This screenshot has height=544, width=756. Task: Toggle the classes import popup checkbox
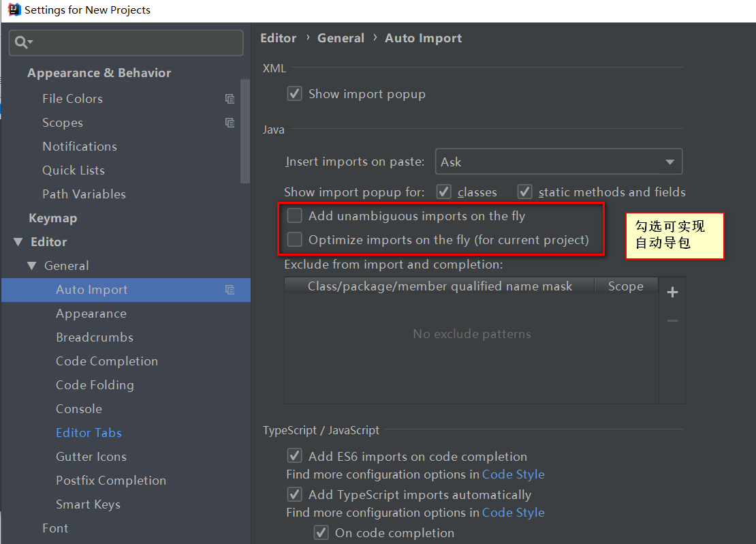pyautogui.click(x=443, y=192)
